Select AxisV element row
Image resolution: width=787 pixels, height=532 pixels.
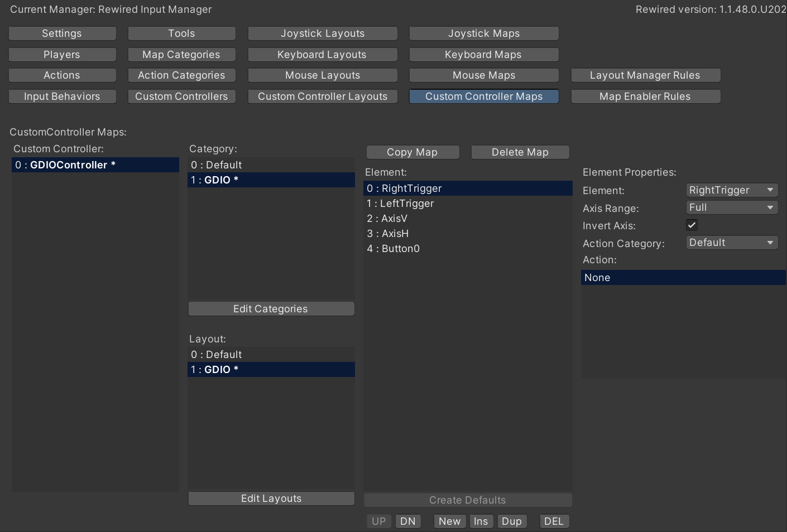click(x=468, y=219)
